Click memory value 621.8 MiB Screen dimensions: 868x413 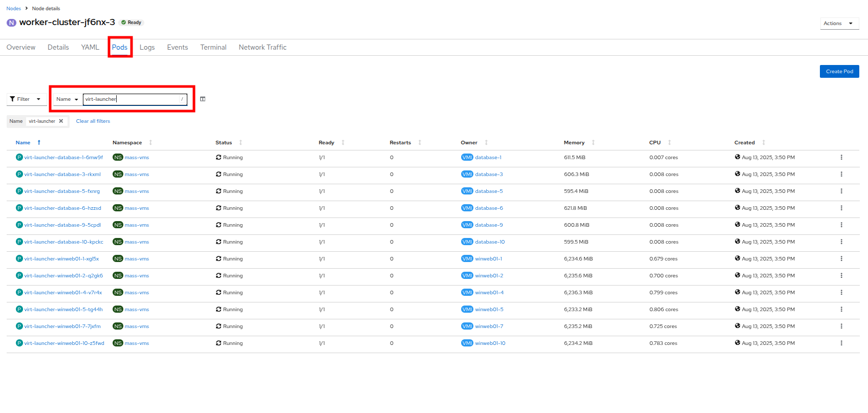[x=575, y=208]
